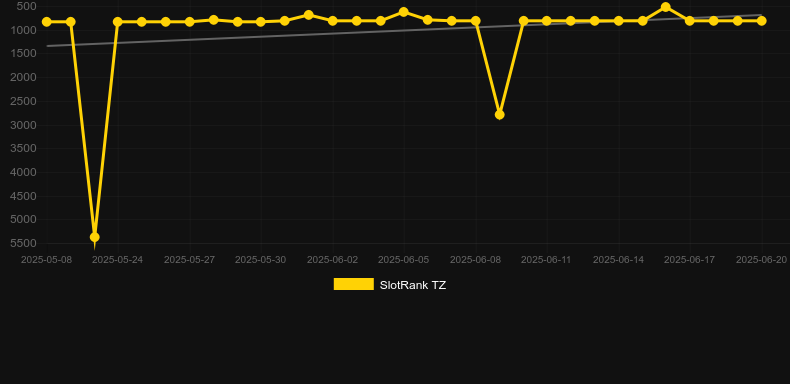This screenshot has height=384, width=790.
Task: Select the highest peak point before 2025-06-17
Action: (666, 7)
